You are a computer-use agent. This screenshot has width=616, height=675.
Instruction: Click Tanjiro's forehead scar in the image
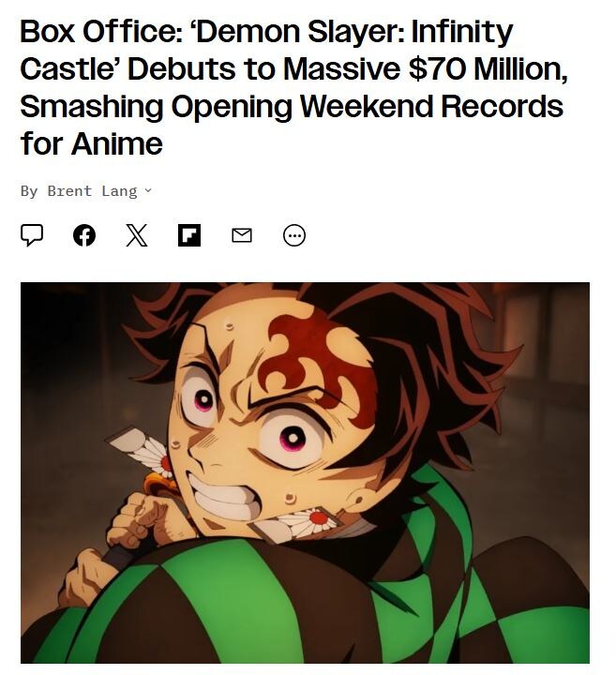coord(321,366)
